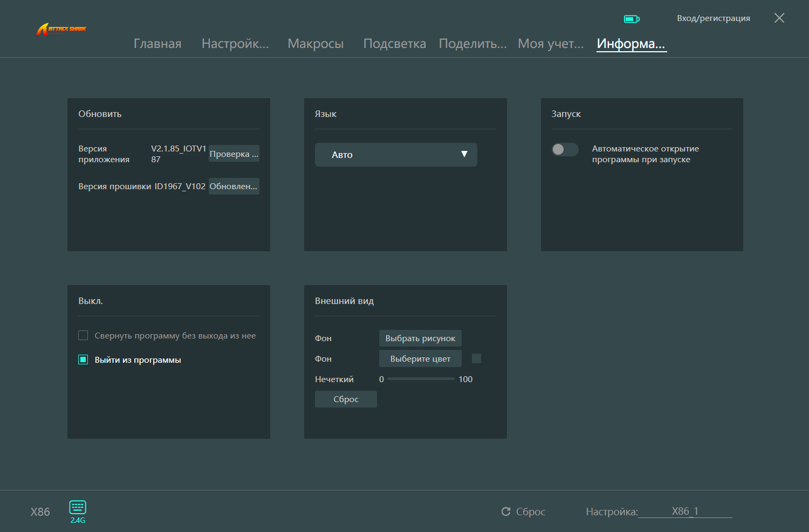Click the dropdown arrow in language selector
This screenshot has height=532, width=809.
[464, 154]
